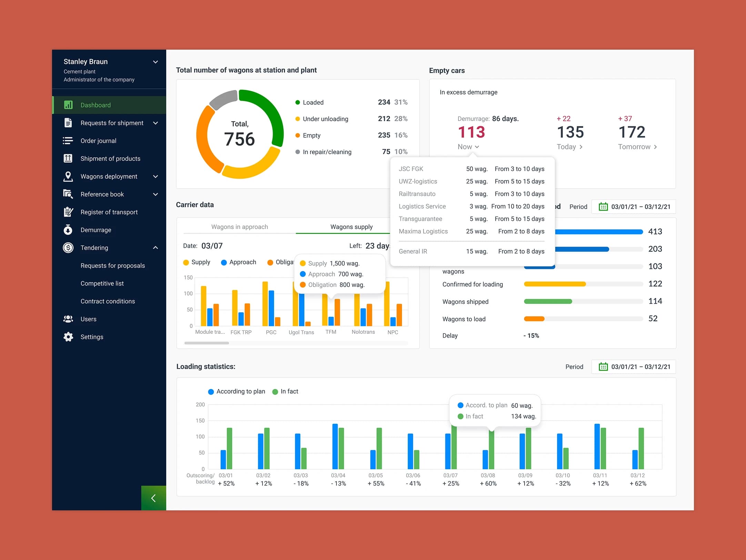The height and width of the screenshot is (560, 746).
Task: Open the Order journal menu item
Action: [109, 141]
